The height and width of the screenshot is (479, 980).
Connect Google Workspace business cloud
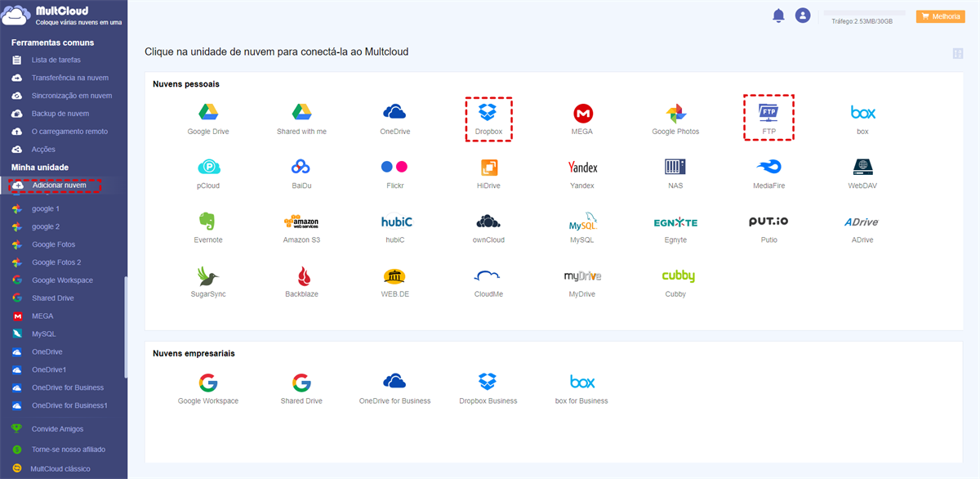click(x=208, y=388)
